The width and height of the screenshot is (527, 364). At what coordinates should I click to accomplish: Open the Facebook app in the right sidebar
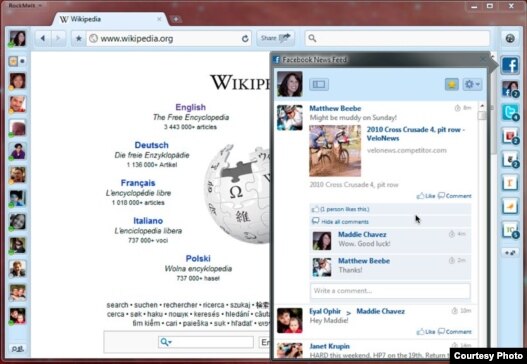(510, 65)
